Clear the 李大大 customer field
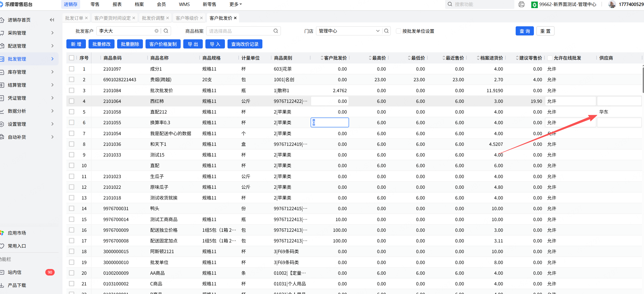 pyautogui.click(x=156, y=31)
